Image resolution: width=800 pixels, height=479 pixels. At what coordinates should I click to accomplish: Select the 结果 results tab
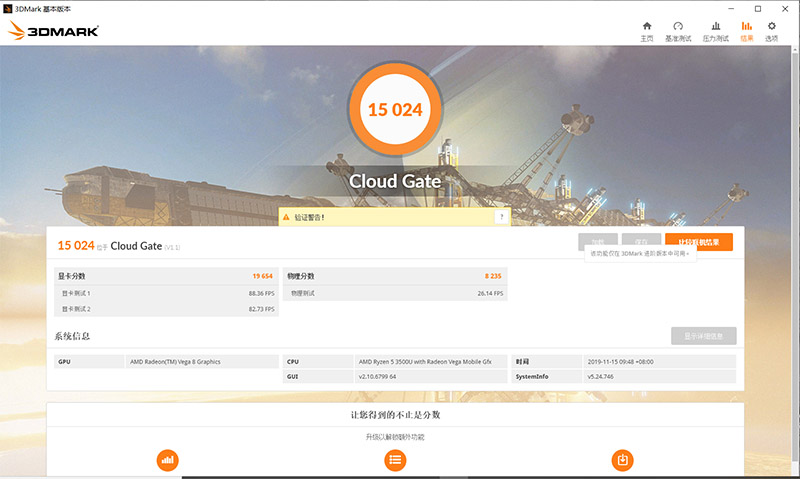pyautogui.click(x=746, y=32)
